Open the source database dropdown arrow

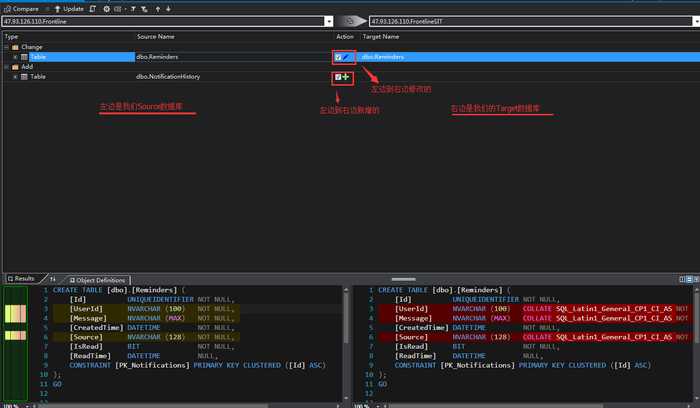coord(329,21)
